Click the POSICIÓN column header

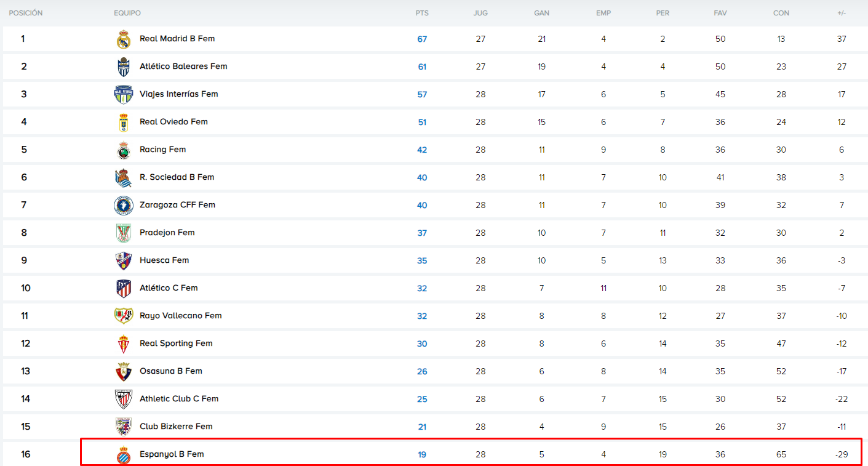pos(26,13)
